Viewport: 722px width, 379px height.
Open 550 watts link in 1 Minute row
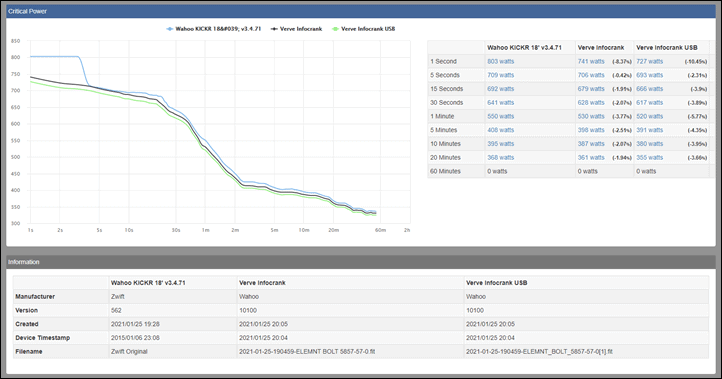pyautogui.click(x=501, y=117)
